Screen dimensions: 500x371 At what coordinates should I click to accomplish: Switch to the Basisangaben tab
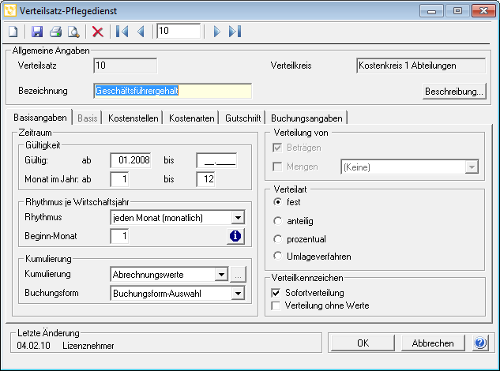click(x=40, y=118)
